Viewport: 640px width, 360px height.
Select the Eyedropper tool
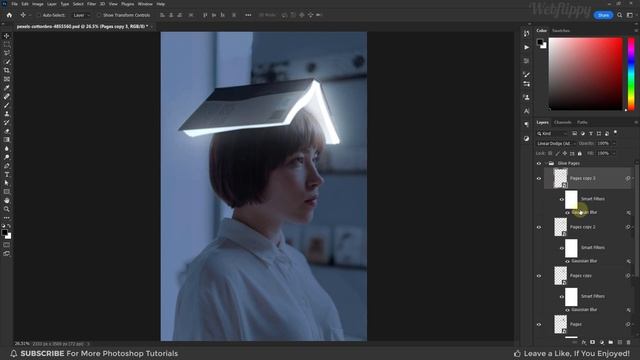pos(7,88)
